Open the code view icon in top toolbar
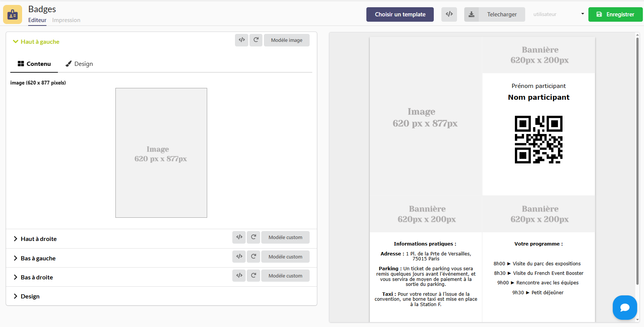Viewport: 644px width, 327px height. 449,14
